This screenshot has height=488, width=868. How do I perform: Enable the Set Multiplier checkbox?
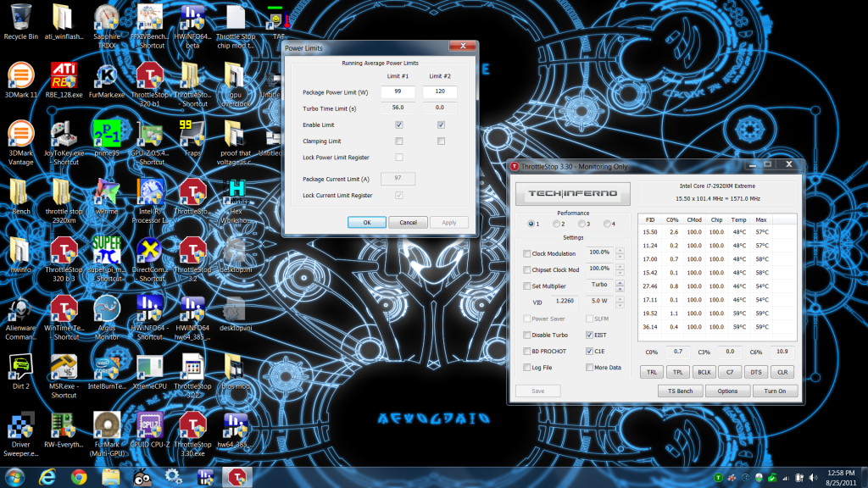tap(526, 286)
